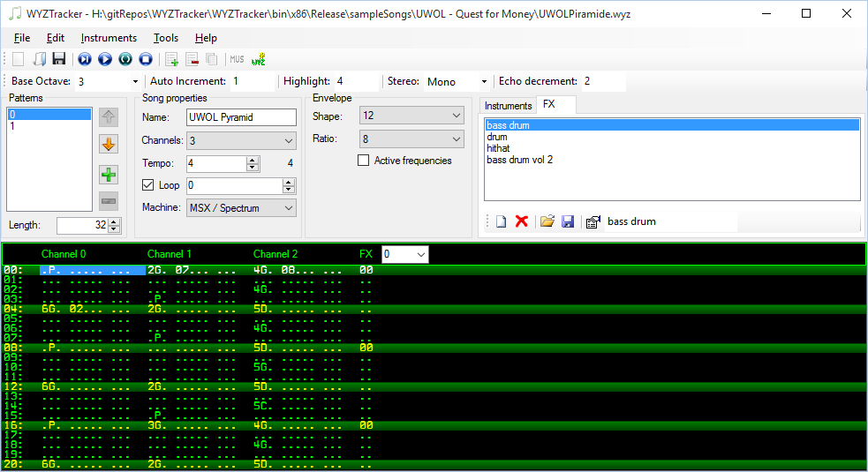This screenshot has width=868, height=472.
Task: Add a pattern with green plus
Action: tap(109, 175)
